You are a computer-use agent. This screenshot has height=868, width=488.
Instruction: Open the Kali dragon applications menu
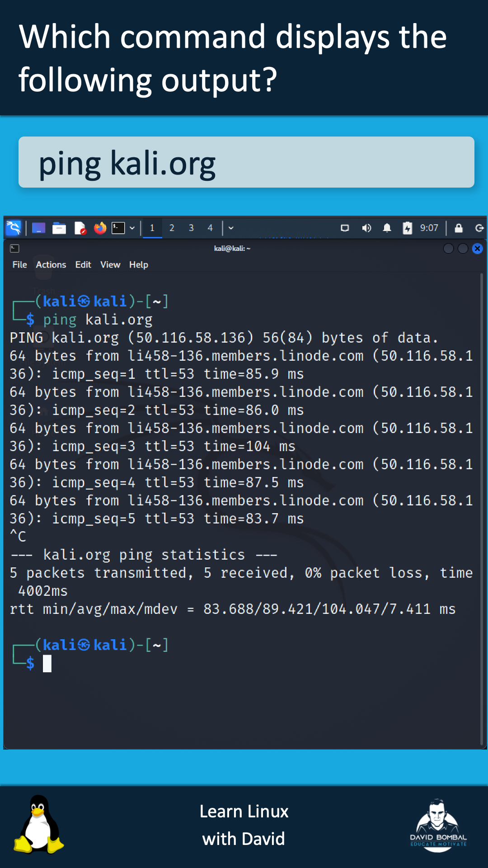tap(14, 228)
